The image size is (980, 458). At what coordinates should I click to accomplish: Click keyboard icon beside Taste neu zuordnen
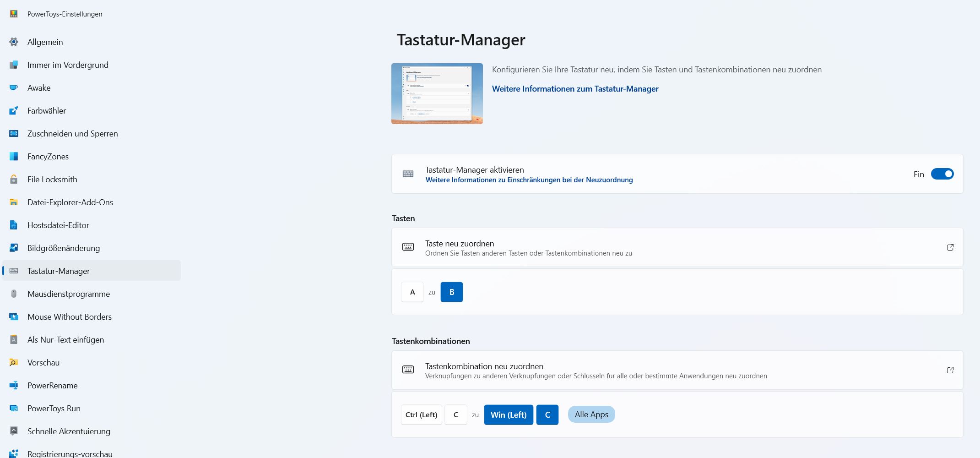(x=408, y=247)
